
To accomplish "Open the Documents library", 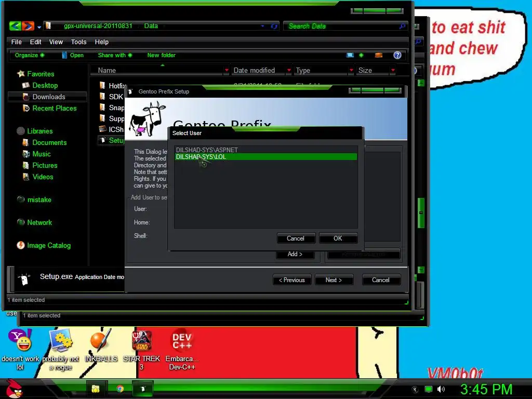I will [49, 142].
